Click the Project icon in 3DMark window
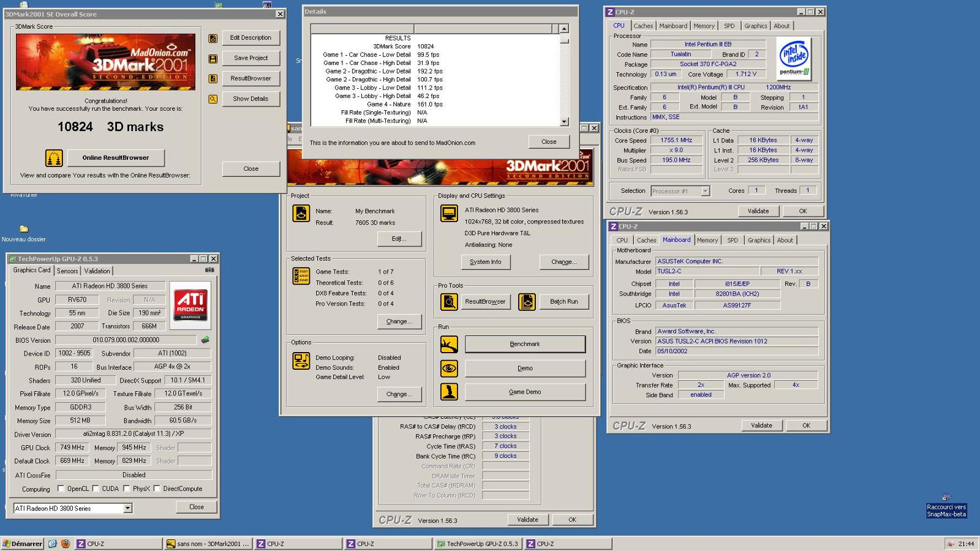This screenshot has height=551, width=980. [x=301, y=213]
